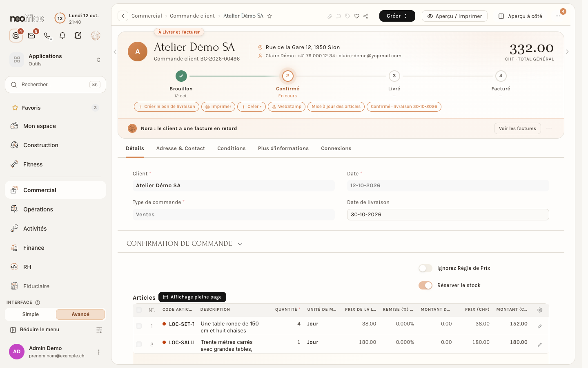This screenshot has height=368, width=588.
Task: Open the Conditions tab
Action: click(232, 148)
